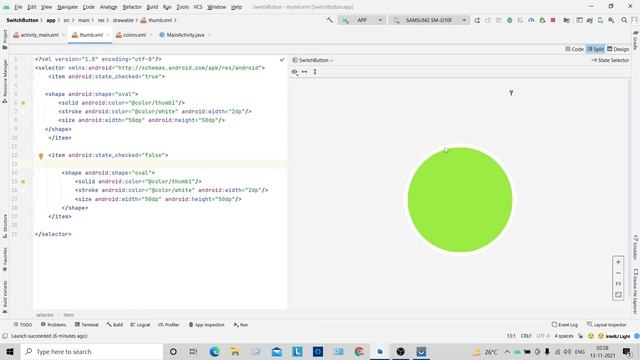The width and height of the screenshot is (640, 360).
Task: Click the Make Project hammer icon
Action: coord(329,20)
